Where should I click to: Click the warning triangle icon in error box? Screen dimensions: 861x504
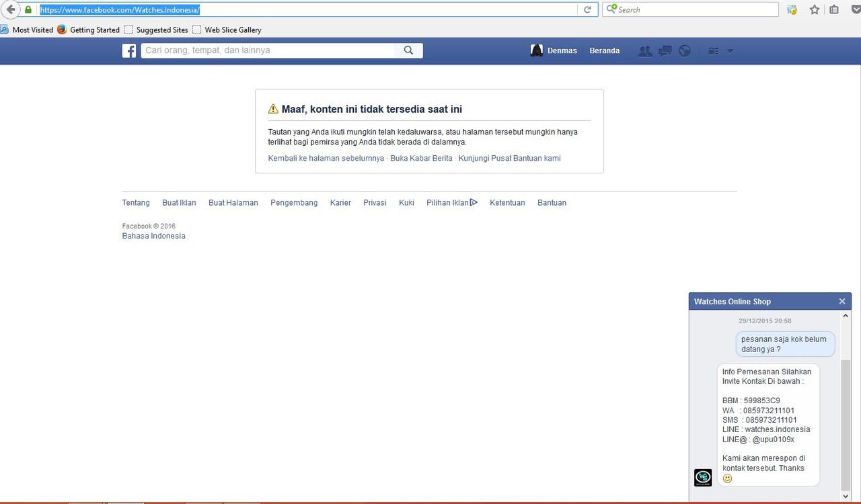pyautogui.click(x=273, y=109)
